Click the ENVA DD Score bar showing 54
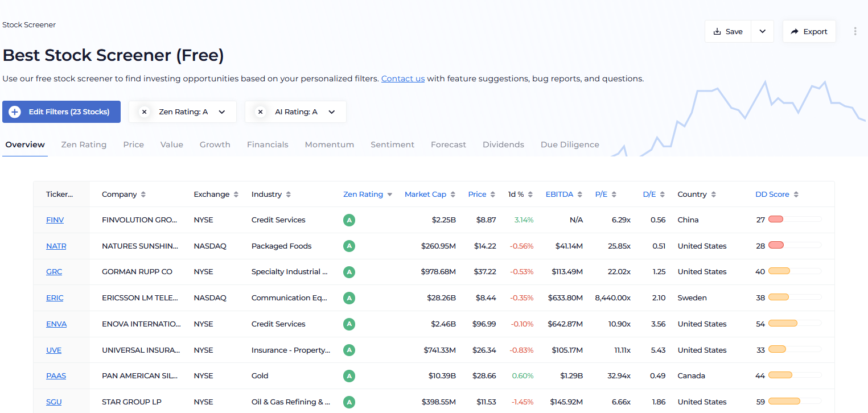 pos(795,323)
